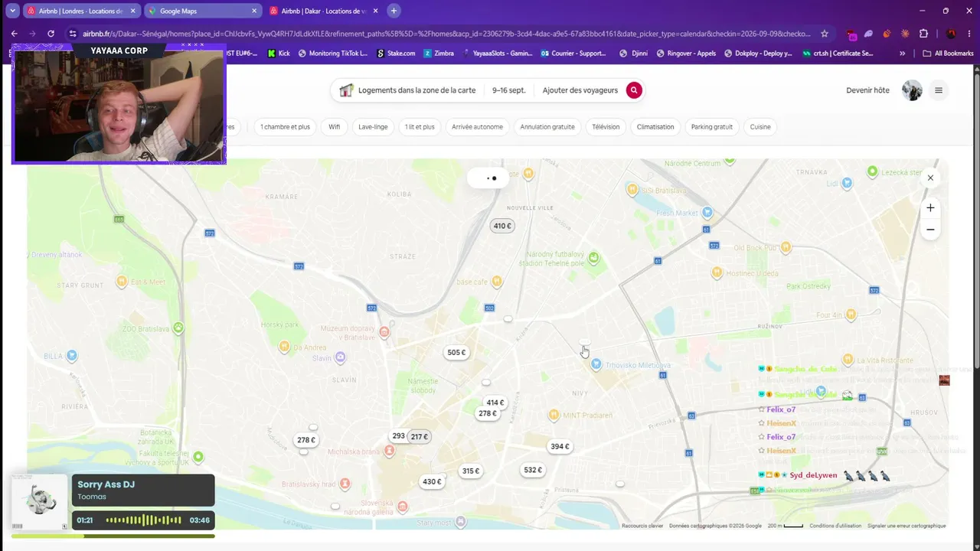The height and width of the screenshot is (551, 980).
Task: Click the red search magnifier button
Action: (634, 90)
